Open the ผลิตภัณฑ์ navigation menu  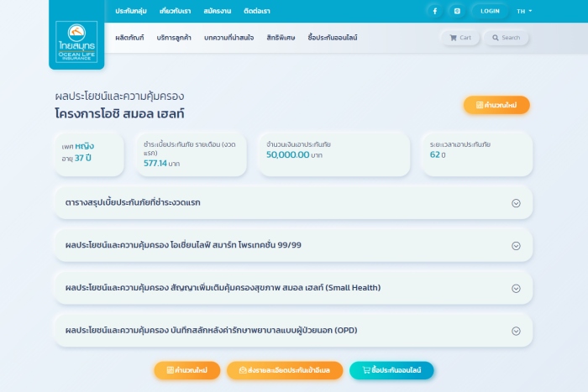[129, 38]
